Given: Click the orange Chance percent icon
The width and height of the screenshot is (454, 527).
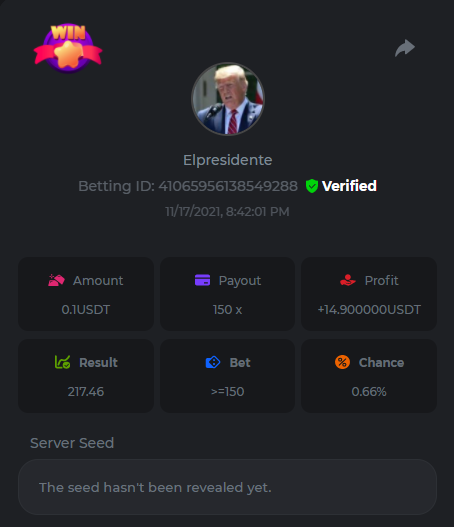Looking at the screenshot, I should (342, 362).
